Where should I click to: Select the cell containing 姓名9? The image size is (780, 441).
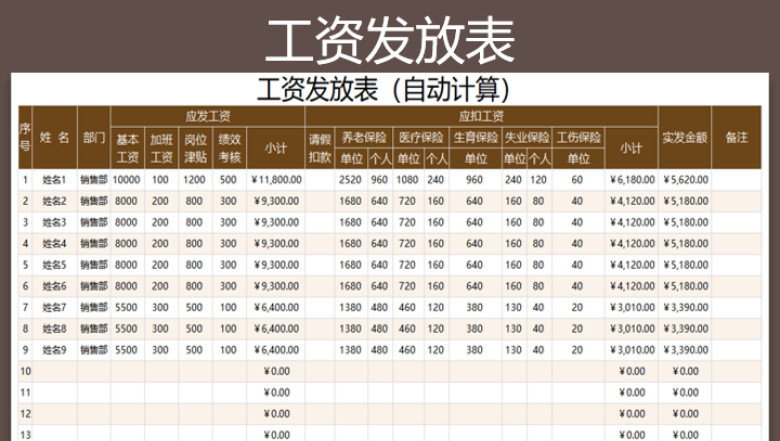coord(55,350)
